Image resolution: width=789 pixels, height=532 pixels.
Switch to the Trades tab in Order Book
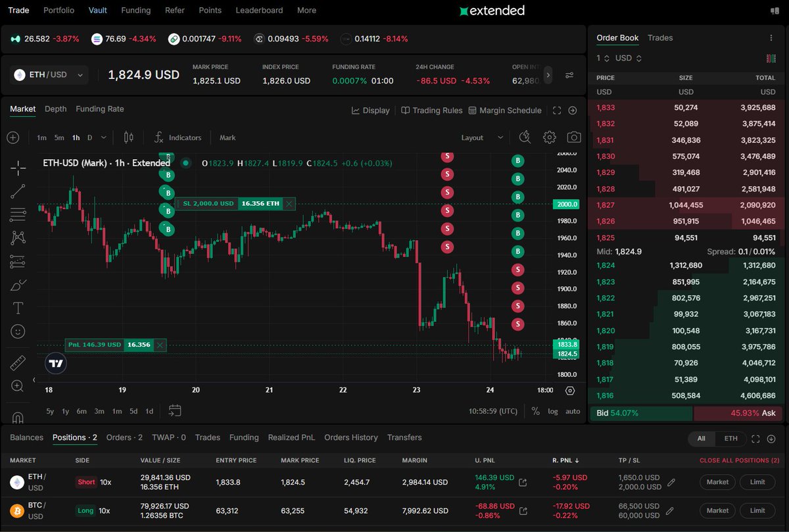point(659,38)
